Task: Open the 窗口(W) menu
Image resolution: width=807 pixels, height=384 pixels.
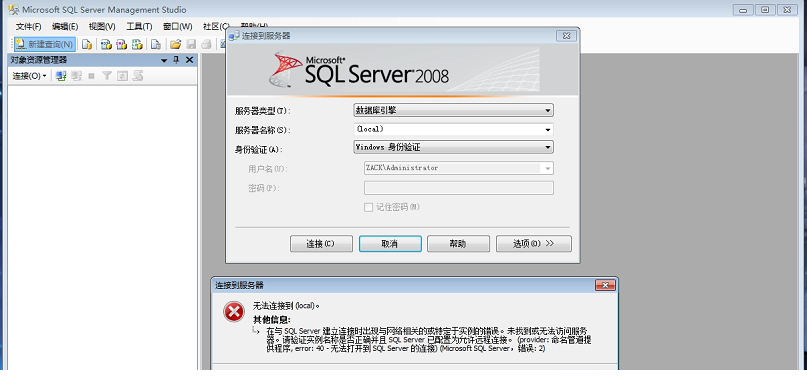Action: coord(178,26)
